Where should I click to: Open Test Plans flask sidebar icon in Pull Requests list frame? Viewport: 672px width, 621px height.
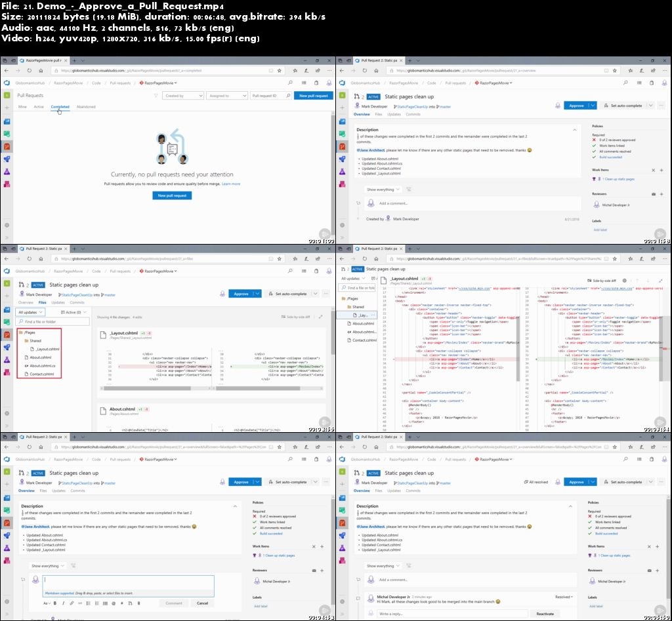7,171
